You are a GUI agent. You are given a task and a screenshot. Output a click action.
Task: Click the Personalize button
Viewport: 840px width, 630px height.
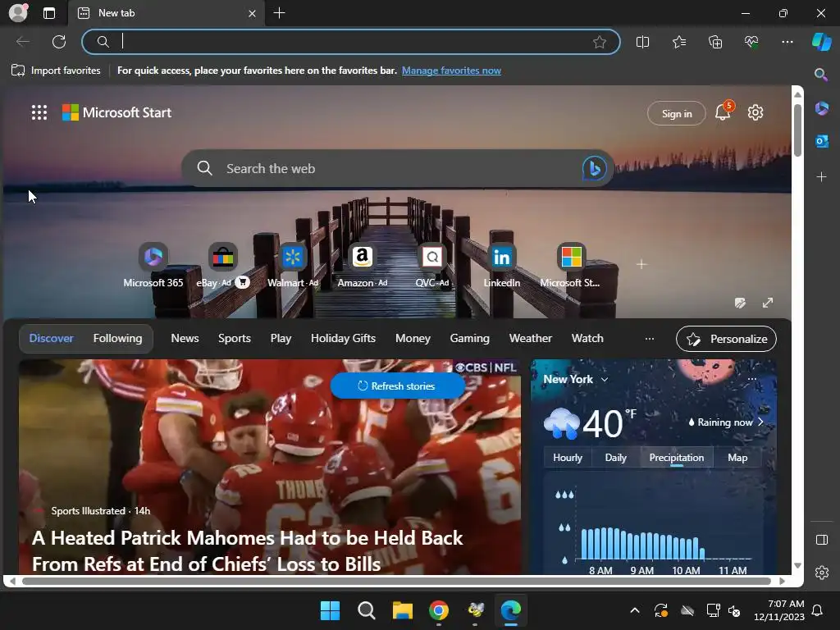(726, 339)
